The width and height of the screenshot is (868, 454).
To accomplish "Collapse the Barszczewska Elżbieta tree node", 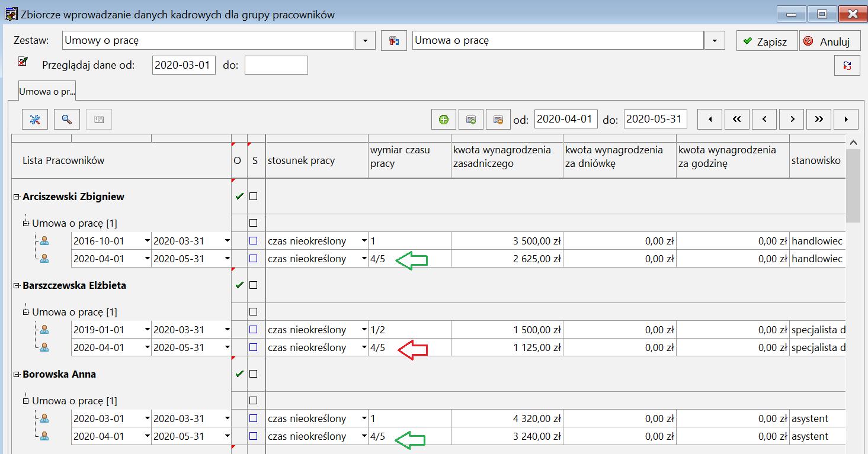I will [x=17, y=285].
